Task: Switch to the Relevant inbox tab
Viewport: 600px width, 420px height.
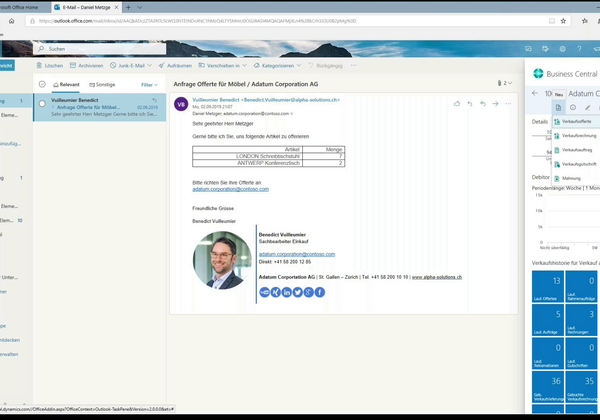Action: pos(66,85)
